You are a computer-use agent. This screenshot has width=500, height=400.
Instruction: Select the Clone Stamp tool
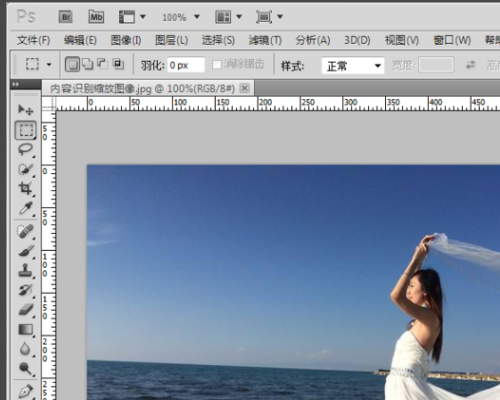click(25, 271)
